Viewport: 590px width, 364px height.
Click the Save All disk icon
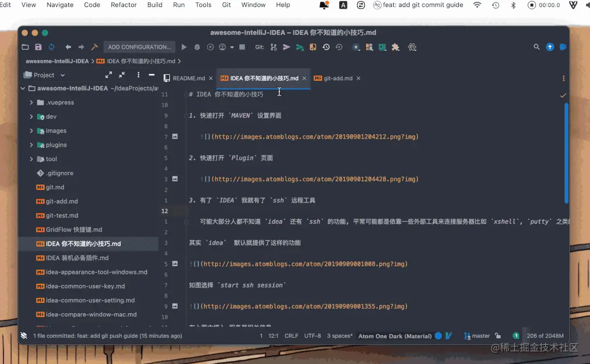click(38, 47)
